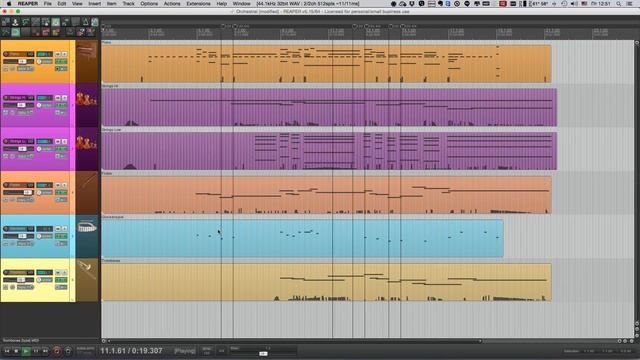This screenshot has height=360, width=640.
Task: Open the Strings Hi track input selector
Action: [x=25, y=113]
